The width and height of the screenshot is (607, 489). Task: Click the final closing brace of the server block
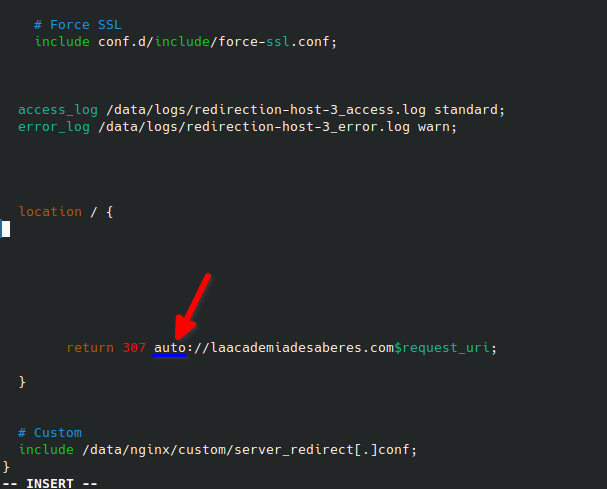pyautogui.click(x=6, y=467)
